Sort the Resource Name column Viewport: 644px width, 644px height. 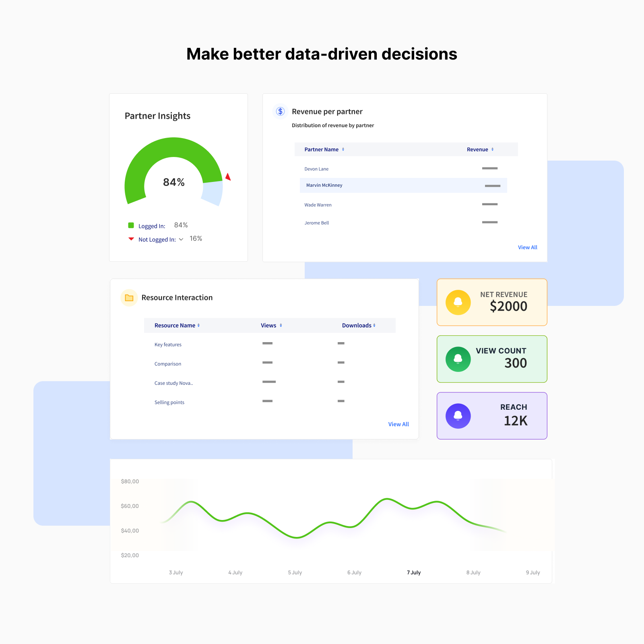coord(199,325)
